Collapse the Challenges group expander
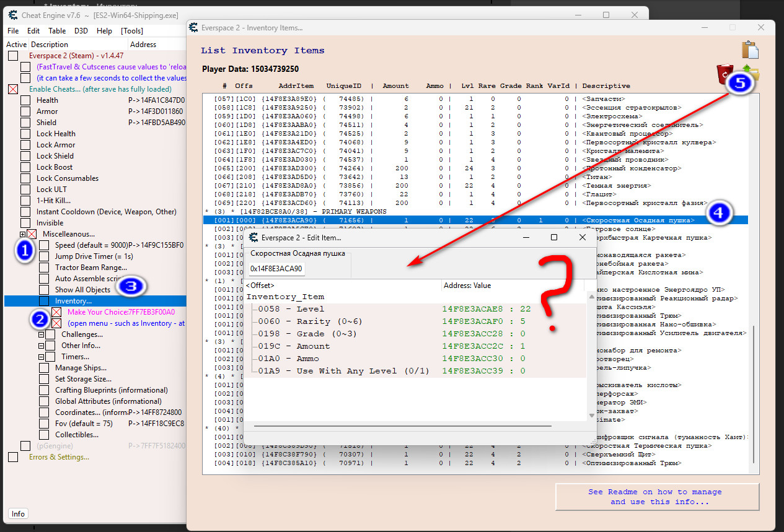 [42, 334]
